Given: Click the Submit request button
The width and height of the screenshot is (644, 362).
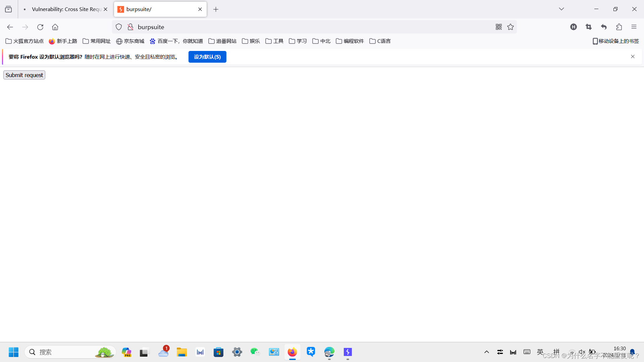Looking at the screenshot, I should pyautogui.click(x=24, y=75).
